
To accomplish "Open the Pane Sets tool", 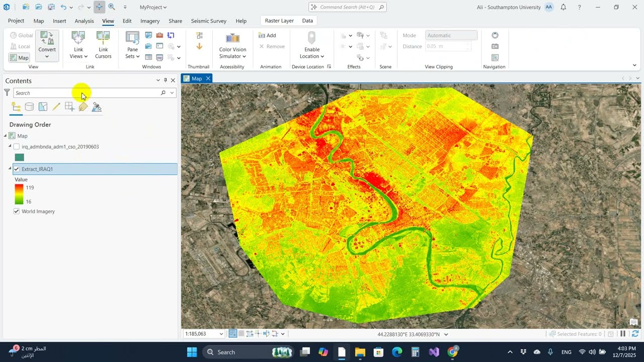I will pos(132,45).
